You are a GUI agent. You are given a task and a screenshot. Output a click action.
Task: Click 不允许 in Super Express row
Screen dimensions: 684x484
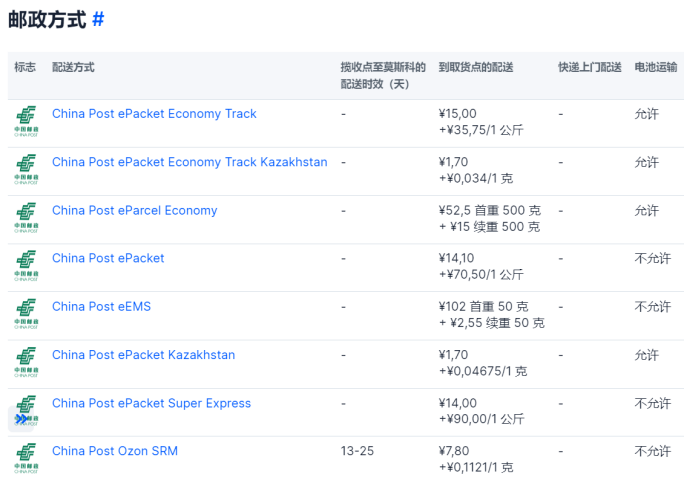[x=653, y=403]
